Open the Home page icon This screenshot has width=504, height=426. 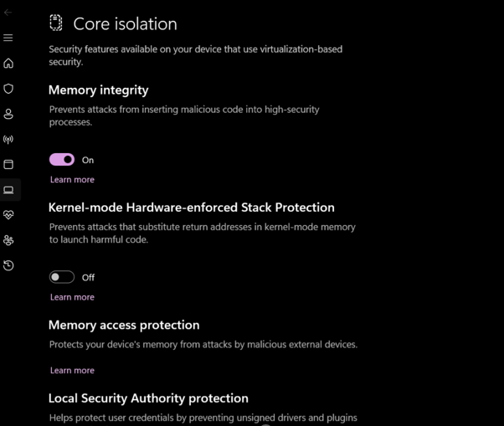point(8,64)
